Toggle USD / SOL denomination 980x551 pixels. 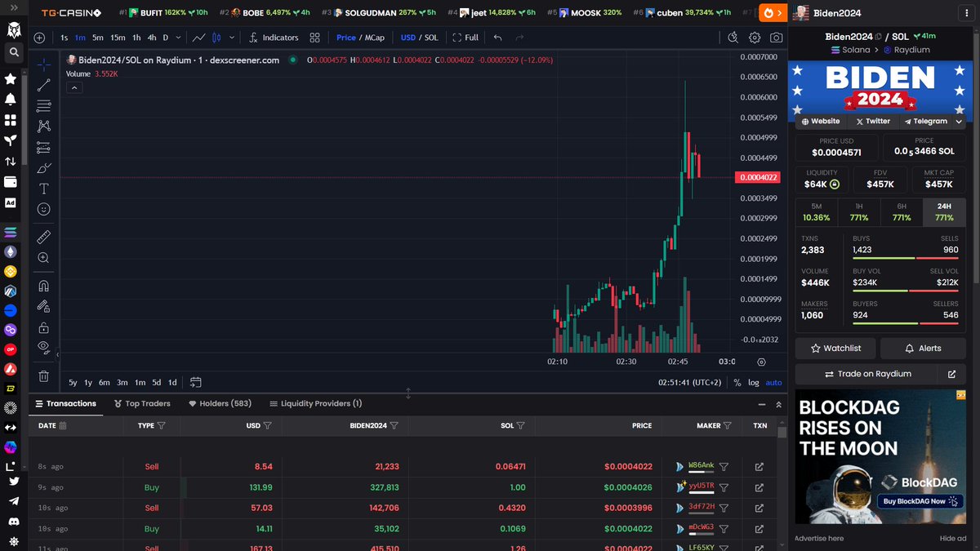[x=419, y=38]
